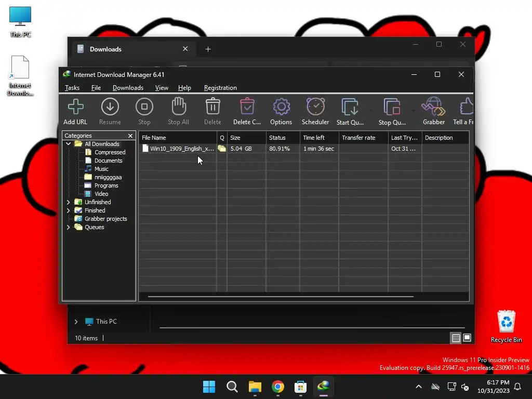Image resolution: width=532 pixels, height=399 pixels.
Task: Switch File Explorer to details view
Action: pos(456,338)
